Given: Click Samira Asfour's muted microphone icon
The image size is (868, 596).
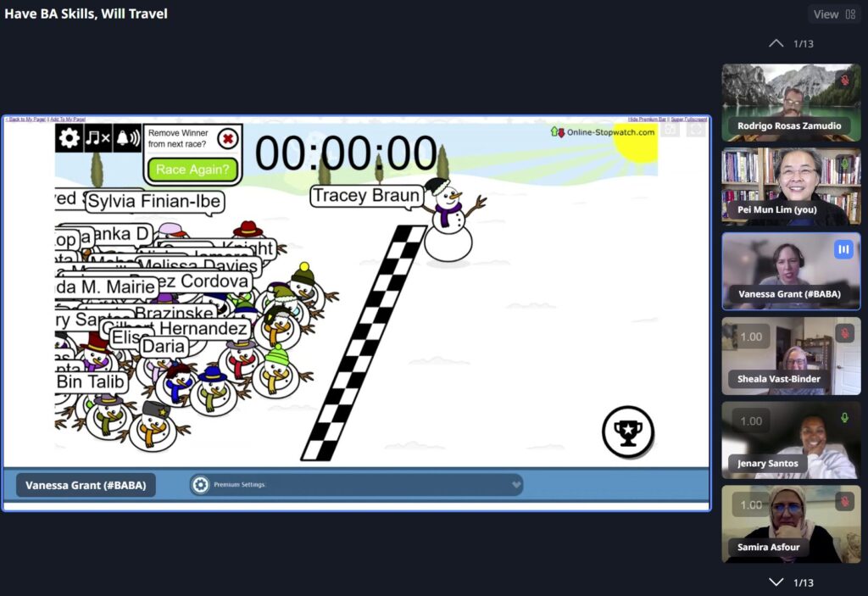Looking at the screenshot, I should coord(843,502).
